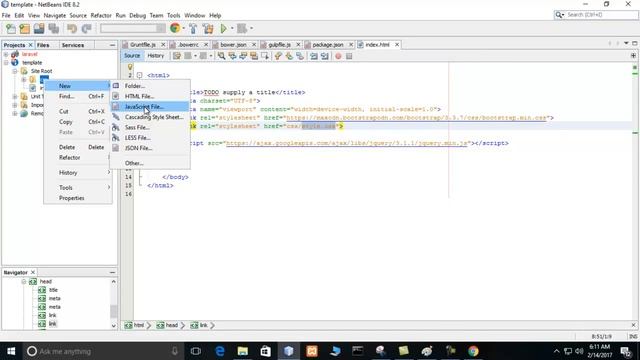Click the Last Edit icon in editor toolbar
The image size is (640, 360).
coord(177,56)
